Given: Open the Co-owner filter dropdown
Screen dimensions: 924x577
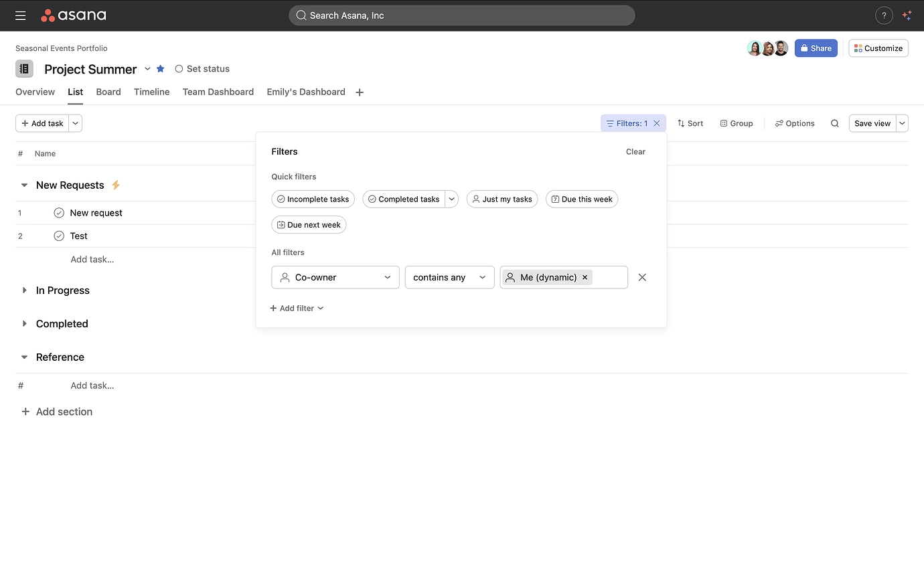Looking at the screenshot, I should (335, 277).
